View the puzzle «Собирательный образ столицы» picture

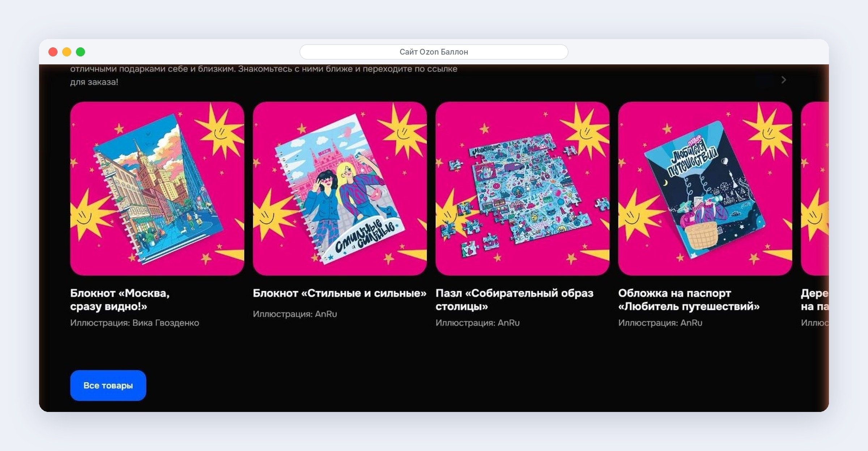click(523, 188)
